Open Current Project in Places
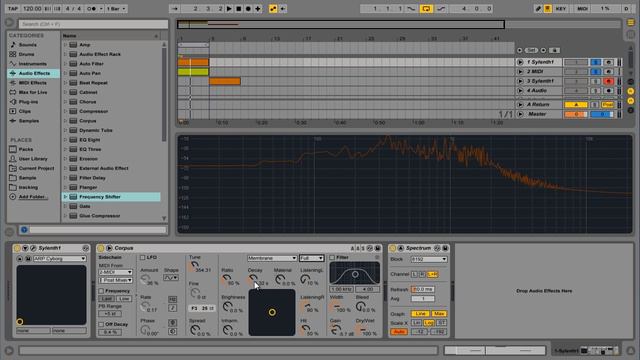 [36, 168]
